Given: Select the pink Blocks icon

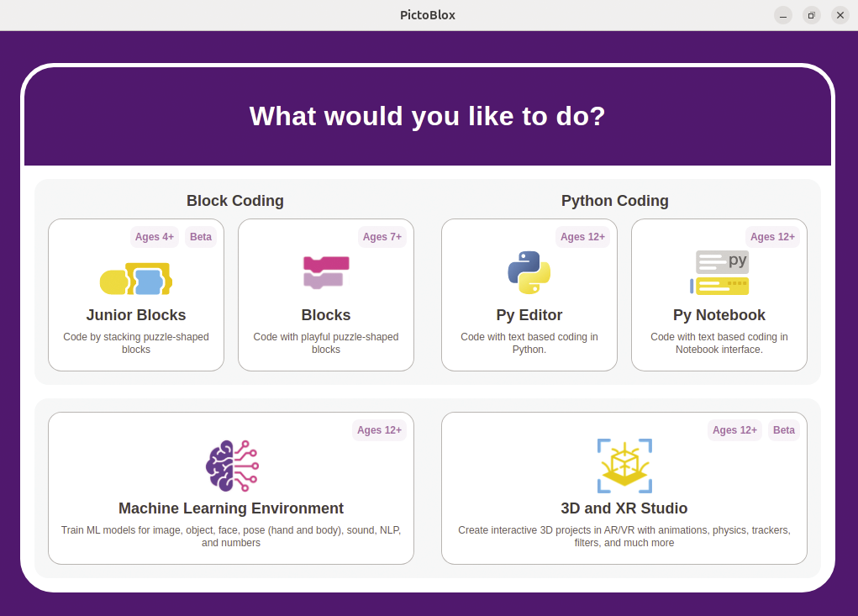Looking at the screenshot, I should 326,272.
